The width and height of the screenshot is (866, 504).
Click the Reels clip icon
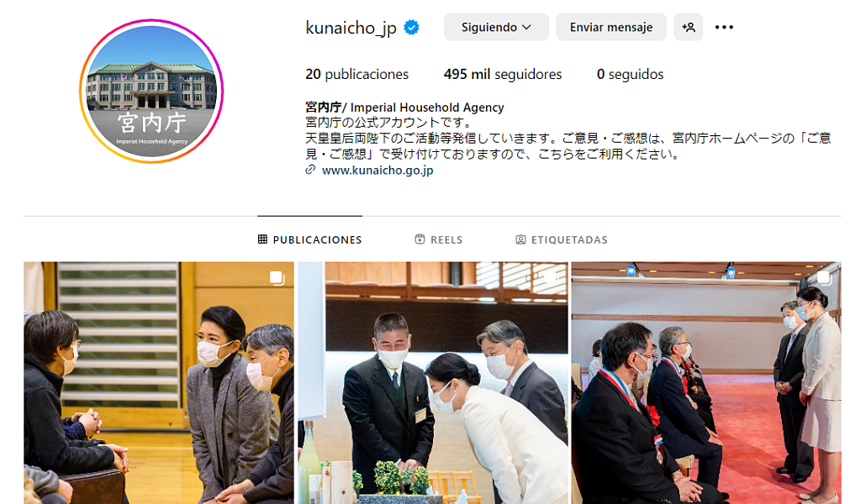[x=420, y=239]
